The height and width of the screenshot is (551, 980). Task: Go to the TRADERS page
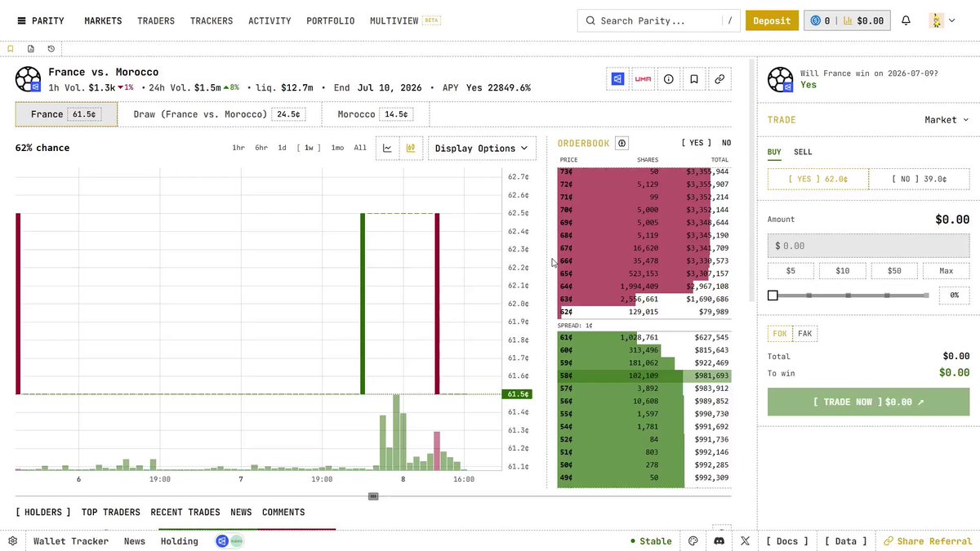click(156, 20)
